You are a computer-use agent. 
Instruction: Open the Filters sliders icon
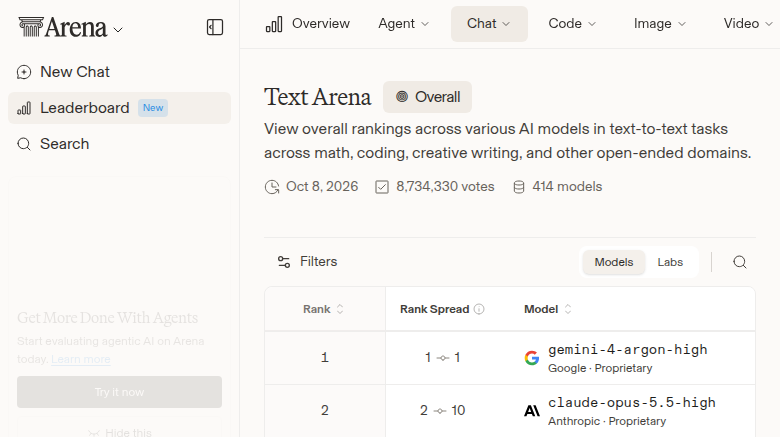click(284, 262)
